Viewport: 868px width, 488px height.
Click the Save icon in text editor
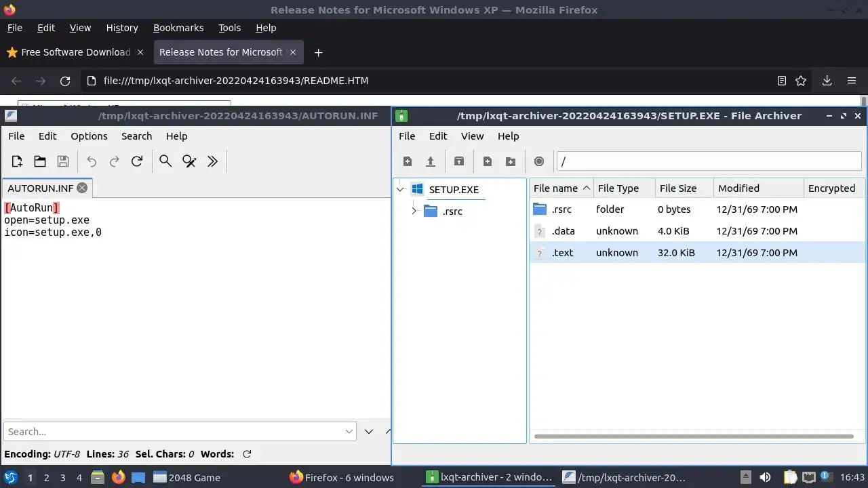(63, 161)
